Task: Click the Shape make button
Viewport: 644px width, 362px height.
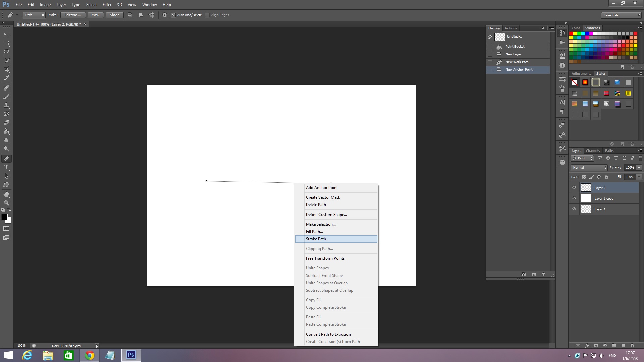Action: point(115,15)
